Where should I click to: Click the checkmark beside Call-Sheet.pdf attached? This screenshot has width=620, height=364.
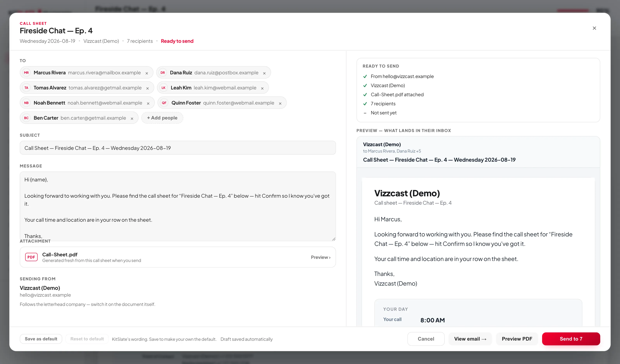click(365, 95)
